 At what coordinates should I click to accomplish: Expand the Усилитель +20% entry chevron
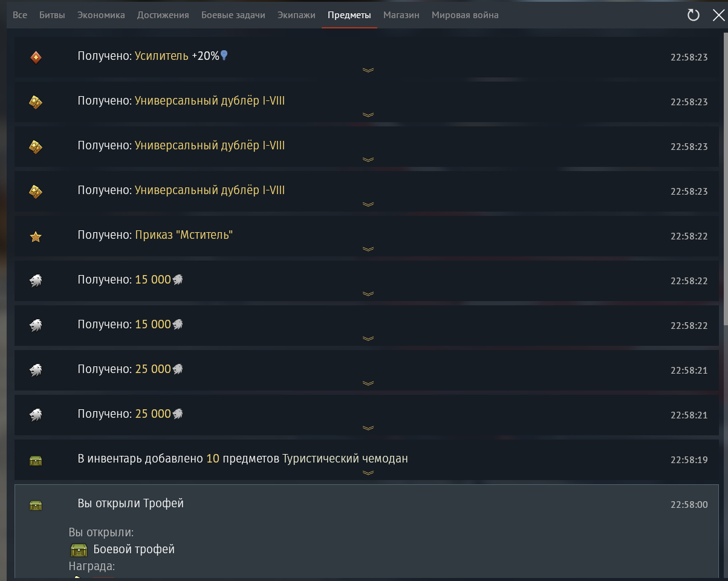point(368,70)
